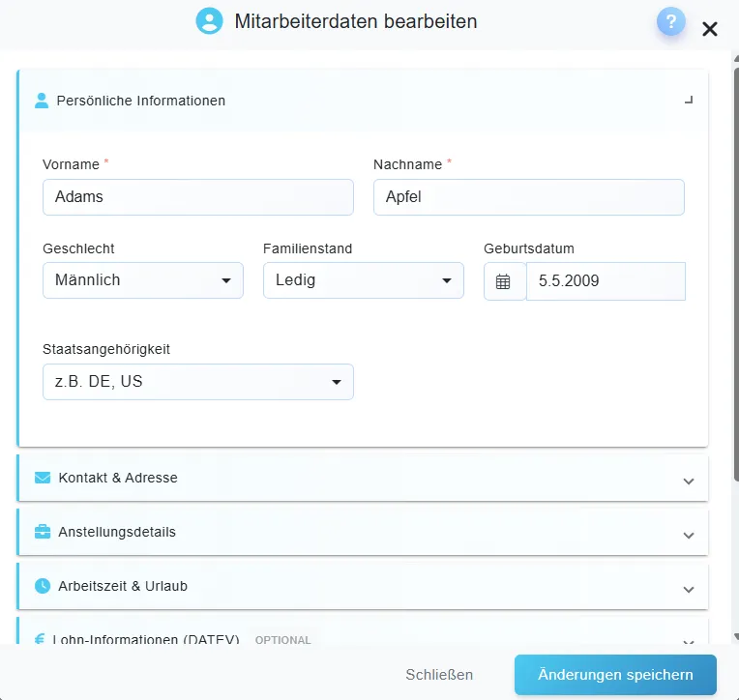
Task: Click Änderungen speichern to save
Action: tap(615, 675)
